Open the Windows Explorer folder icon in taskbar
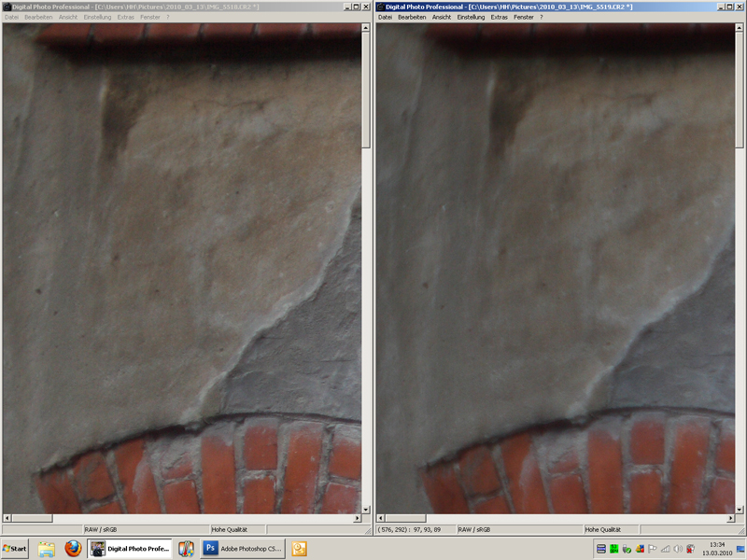Viewport: 747px width, 560px height. pyautogui.click(x=47, y=549)
